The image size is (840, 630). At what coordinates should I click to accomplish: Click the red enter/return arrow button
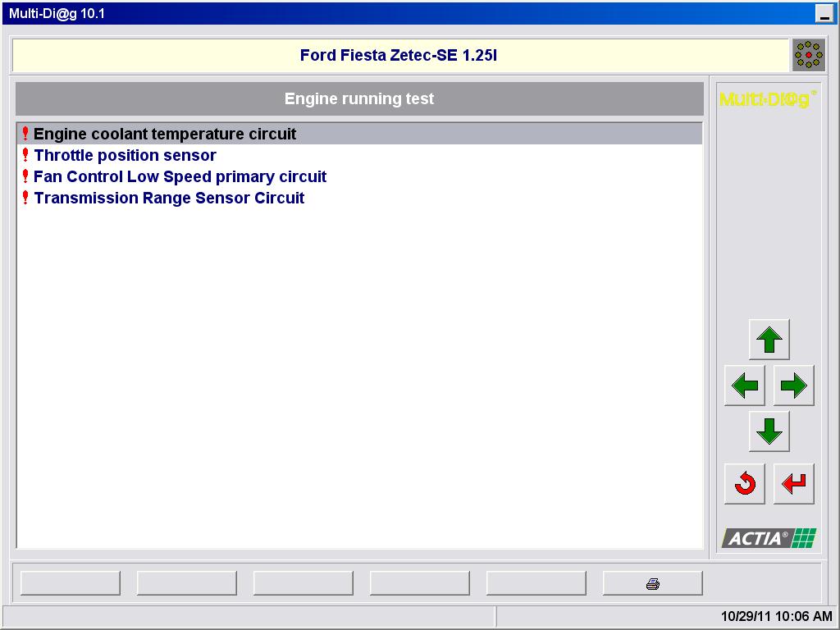click(793, 484)
